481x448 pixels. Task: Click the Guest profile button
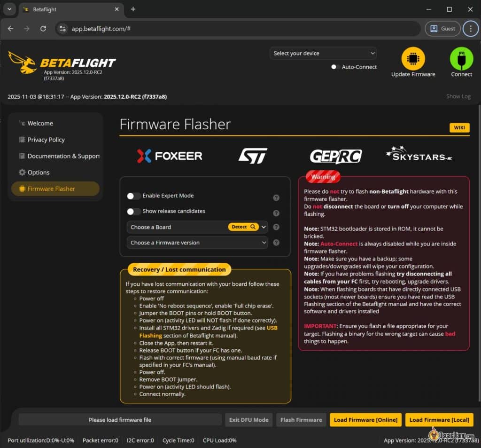(442, 29)
